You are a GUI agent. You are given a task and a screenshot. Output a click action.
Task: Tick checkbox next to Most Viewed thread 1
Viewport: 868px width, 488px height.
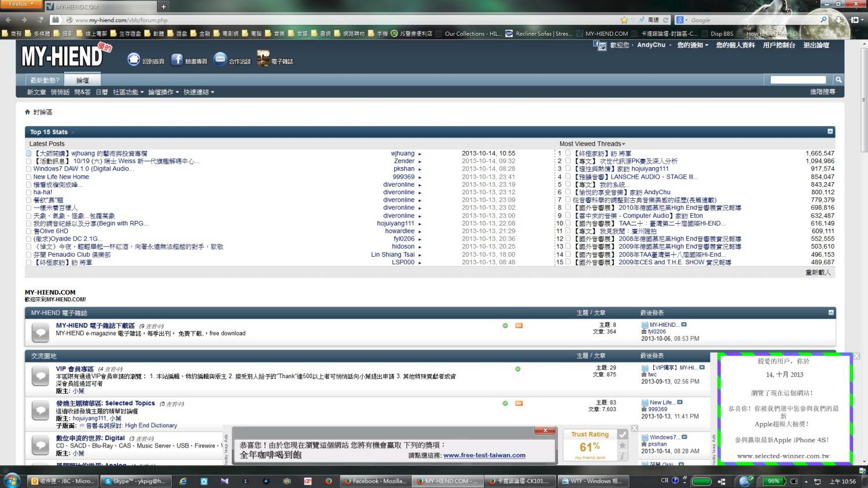pyautogui.click(x=568, y=153)
